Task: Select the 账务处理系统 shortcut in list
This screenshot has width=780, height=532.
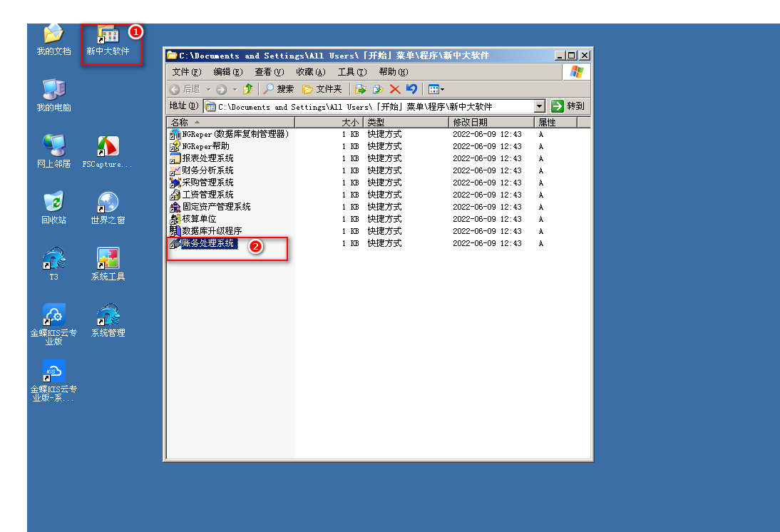Action: tap(207, 243)
